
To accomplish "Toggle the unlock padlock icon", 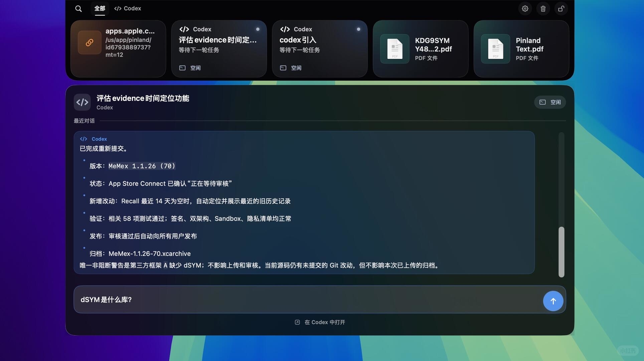I will click(x=561, y=9).
